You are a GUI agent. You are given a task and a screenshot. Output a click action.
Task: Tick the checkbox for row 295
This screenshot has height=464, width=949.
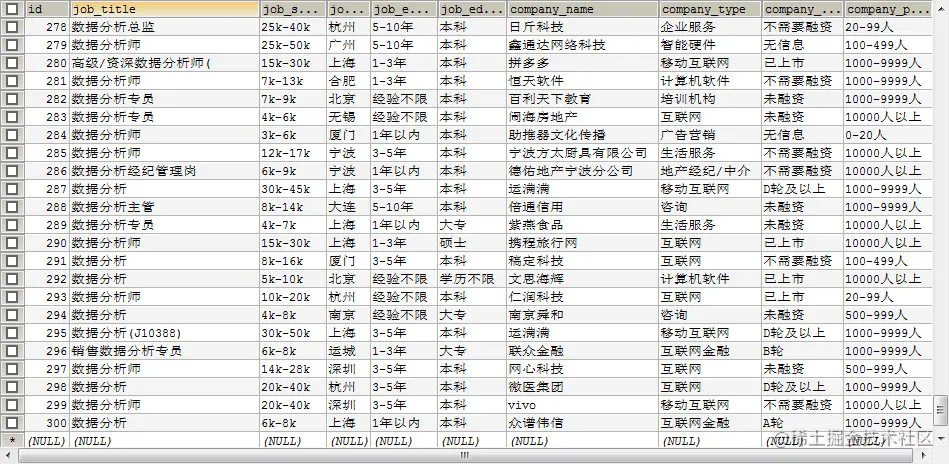[12, 333]
